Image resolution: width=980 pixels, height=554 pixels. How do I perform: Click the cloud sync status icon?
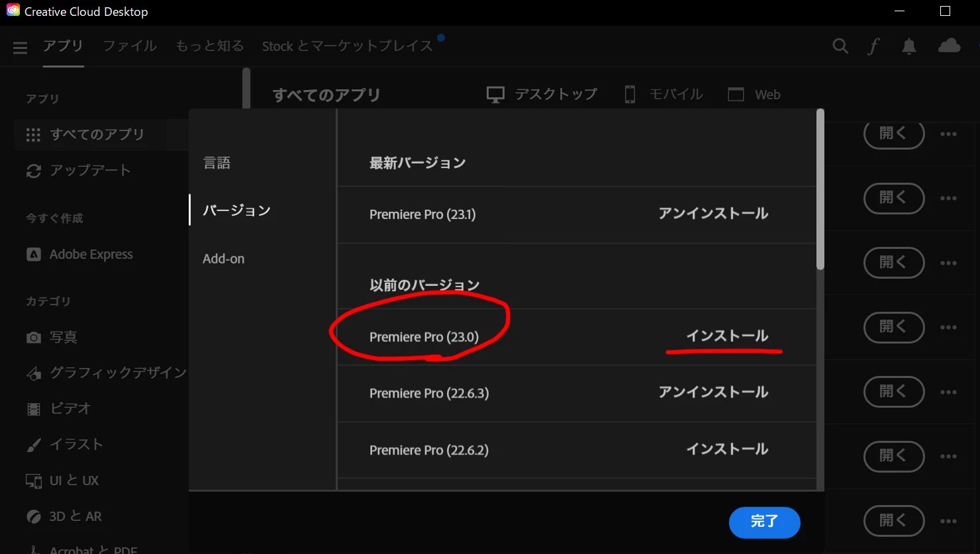[x=950, y=45]
